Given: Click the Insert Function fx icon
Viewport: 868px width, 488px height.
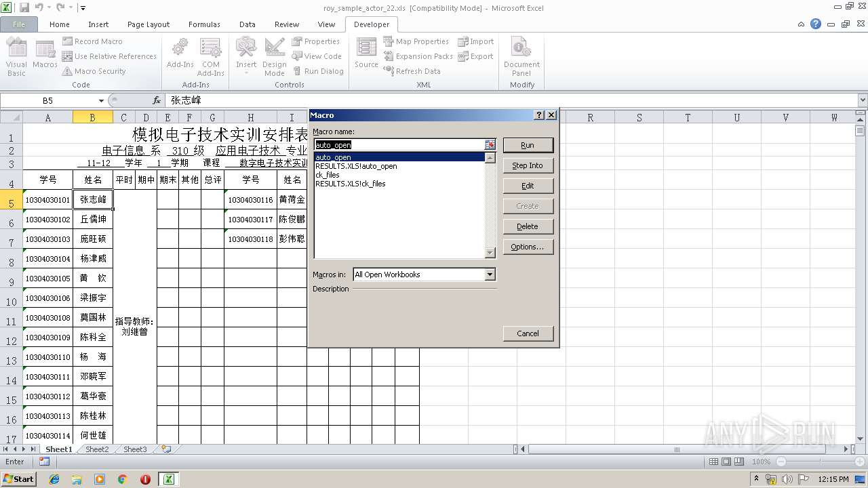Looking at the screenshot, I should [x=157, y=100].
